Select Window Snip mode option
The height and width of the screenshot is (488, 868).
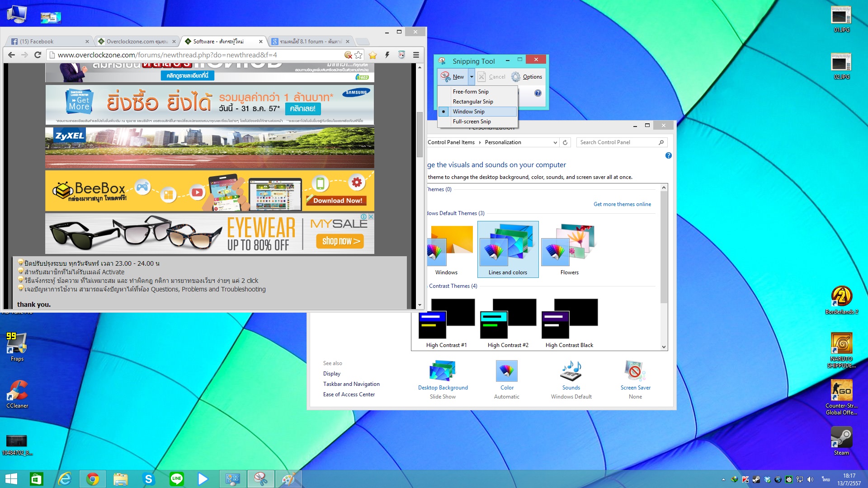(468, 112)
